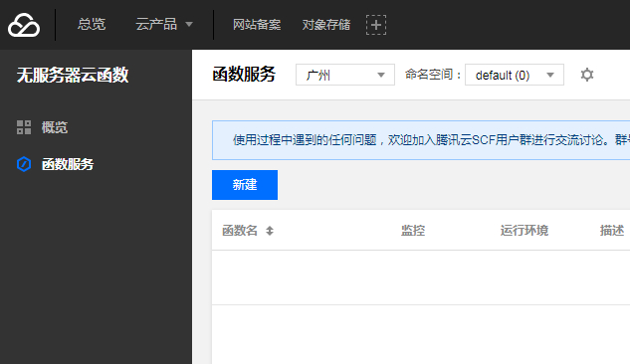This screenshot has width=630, height=364.
Task: Open the 广州 region dropdown
Action: (x=345, y=75)
